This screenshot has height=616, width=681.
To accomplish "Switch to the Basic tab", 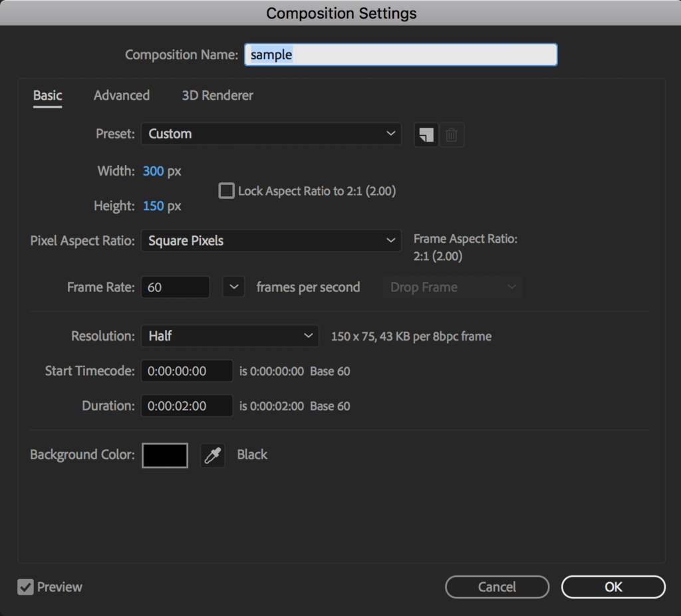I will coord(48,96).
